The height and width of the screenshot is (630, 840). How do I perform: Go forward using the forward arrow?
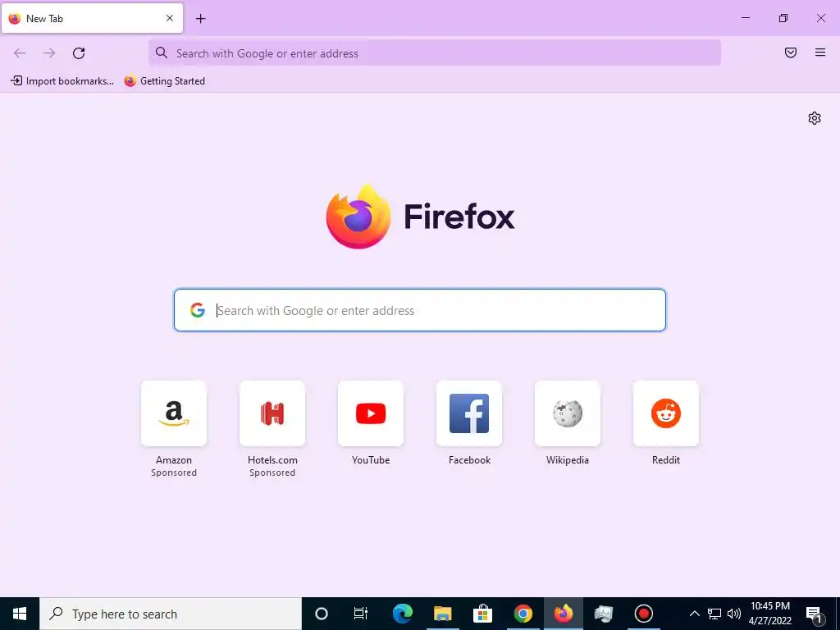49,53
